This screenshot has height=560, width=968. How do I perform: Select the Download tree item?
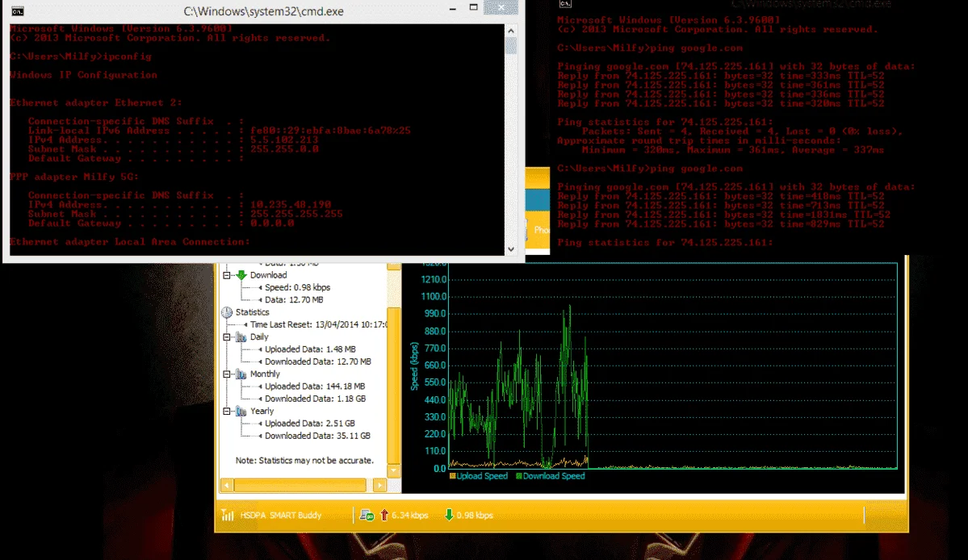tap(268, 275)
